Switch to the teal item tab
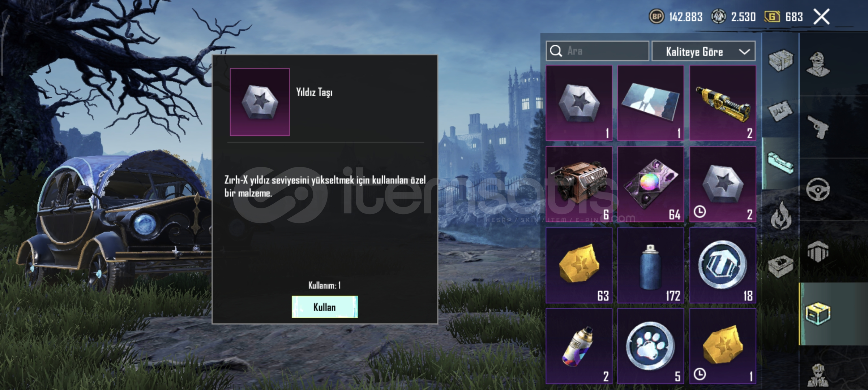This screenshot has height=390, width=868. click(x=781, y=164)
